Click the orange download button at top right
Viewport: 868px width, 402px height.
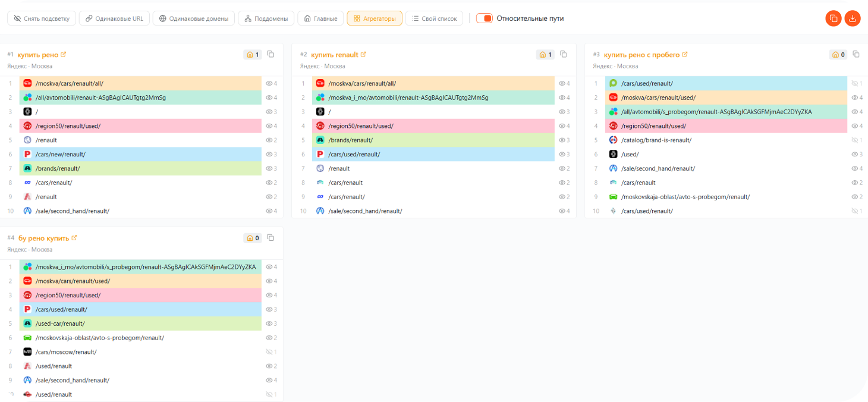(x=853, y=18)
